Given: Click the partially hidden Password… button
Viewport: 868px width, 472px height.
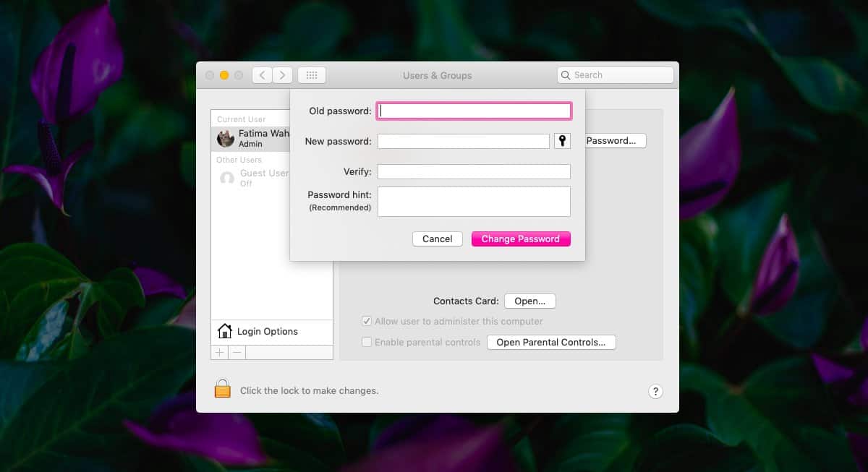Looking at the screenshot, I should pos(616,141).
